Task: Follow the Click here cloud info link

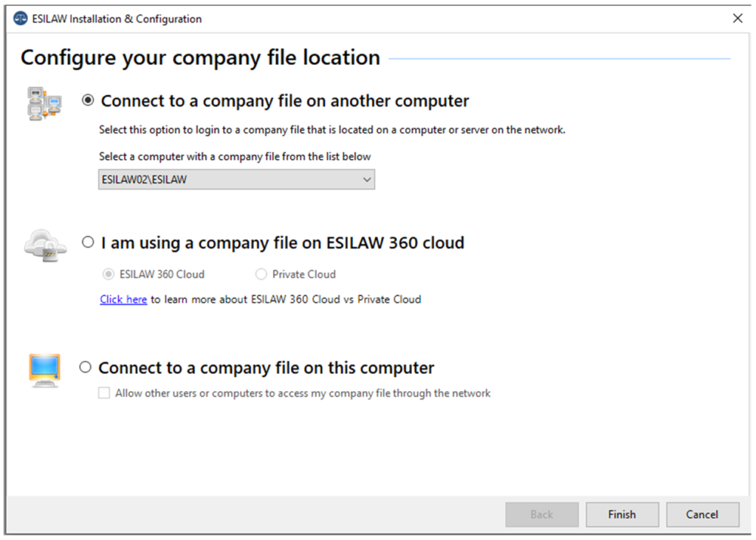Action: (123, 300)
